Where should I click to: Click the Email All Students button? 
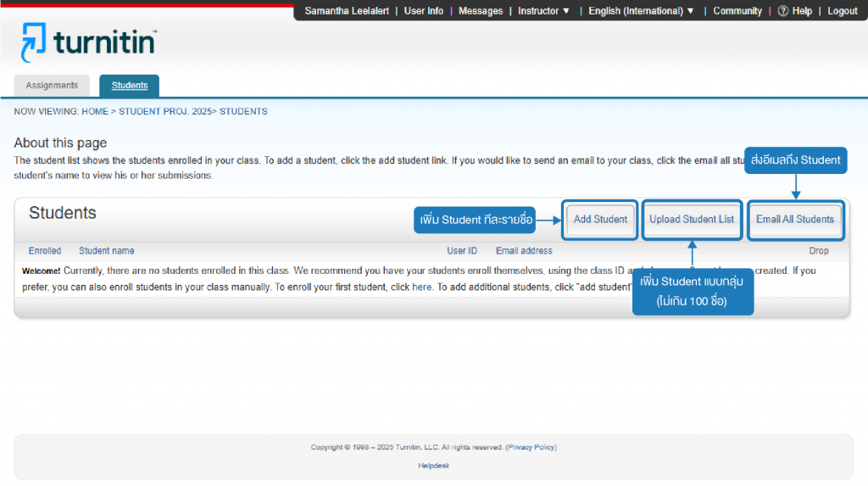pos(795,220)
